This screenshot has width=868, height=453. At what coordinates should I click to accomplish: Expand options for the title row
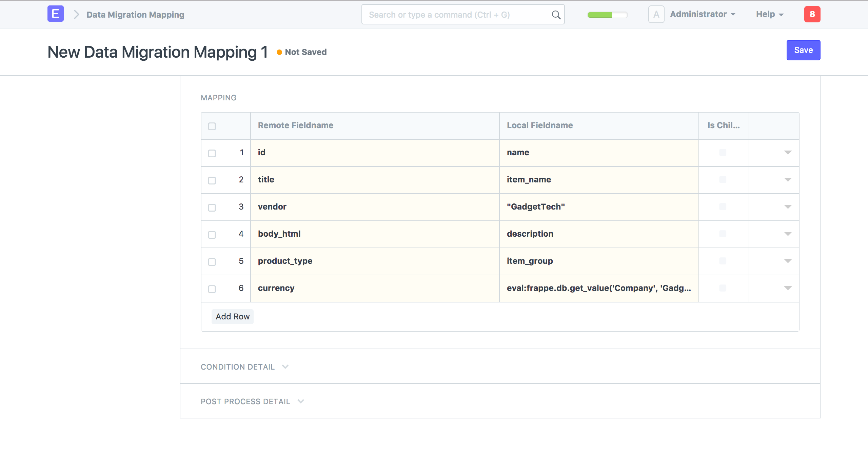(788, 180)
